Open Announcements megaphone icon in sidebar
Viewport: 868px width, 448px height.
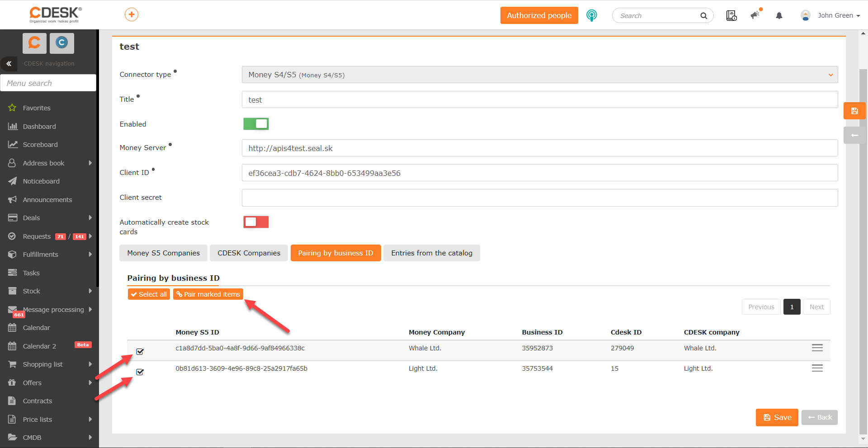tap(12, 200)
